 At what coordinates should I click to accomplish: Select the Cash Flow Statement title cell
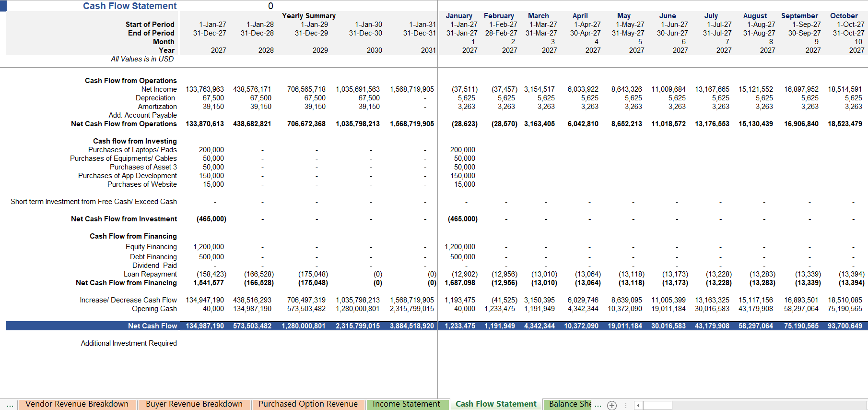129,6
